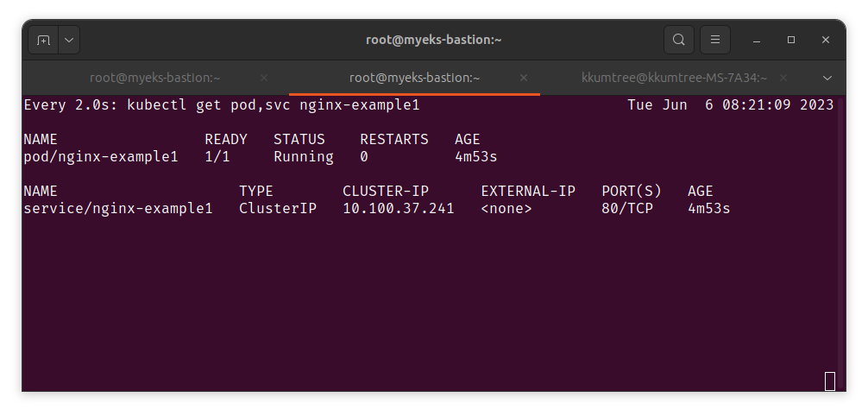868x416 pixels.
Task: Click the RESTARTS column header
Action: coord(394,139)
